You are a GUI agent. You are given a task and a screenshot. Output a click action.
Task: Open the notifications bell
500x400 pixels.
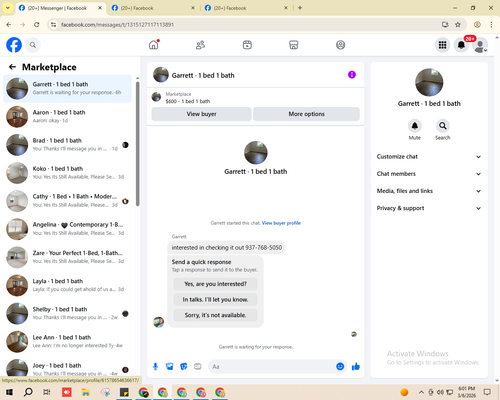(x=461, y=45)
